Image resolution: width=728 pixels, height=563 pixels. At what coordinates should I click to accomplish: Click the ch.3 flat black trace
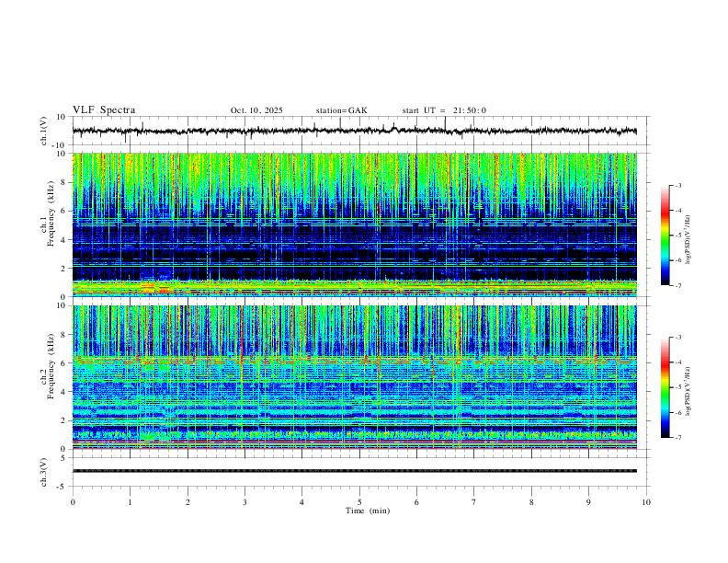click(355, 471)
